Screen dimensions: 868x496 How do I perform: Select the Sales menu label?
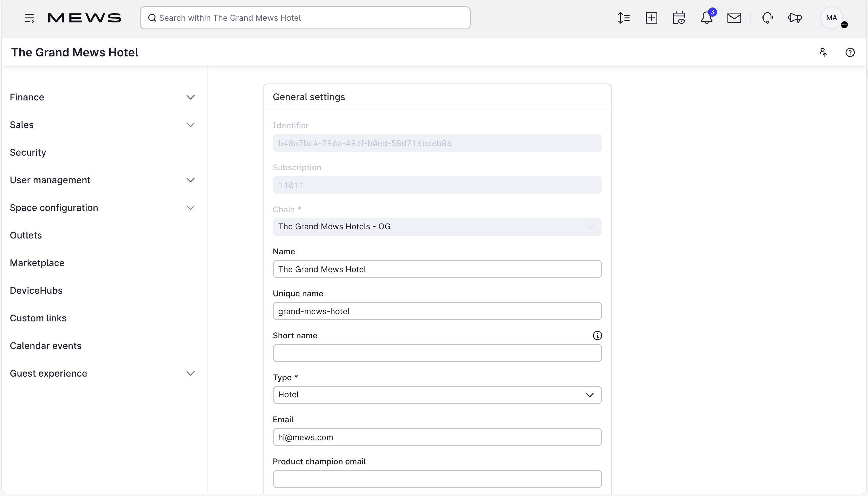(x=22, y=125)
